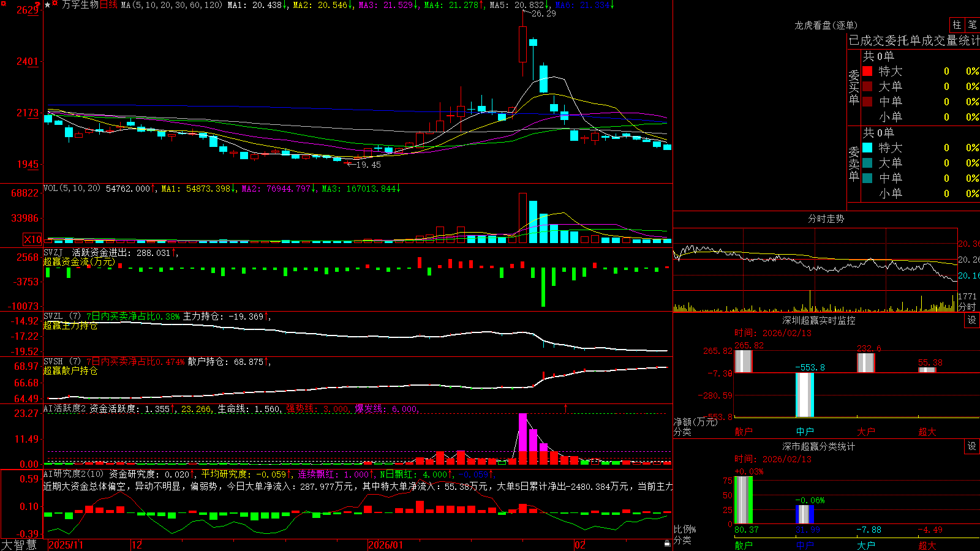
Task: Click the red 特大 buy order swatch
Action: click(867, 71)
